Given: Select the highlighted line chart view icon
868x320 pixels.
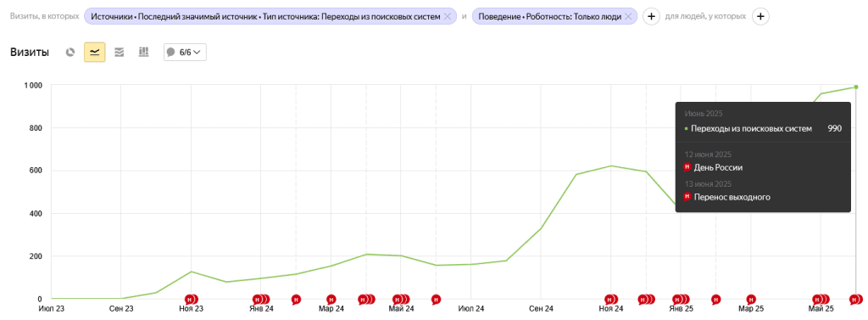Looking at the screenshot, I should 95,52.
